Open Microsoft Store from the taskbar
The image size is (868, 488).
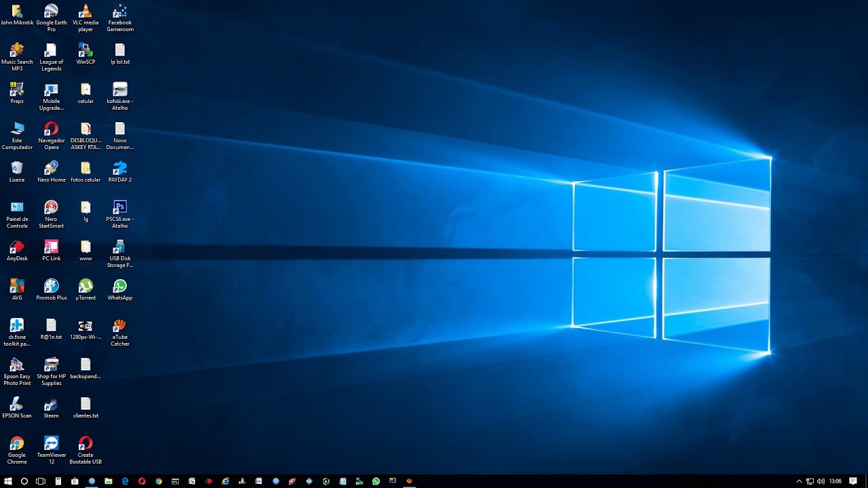[75, 481]
